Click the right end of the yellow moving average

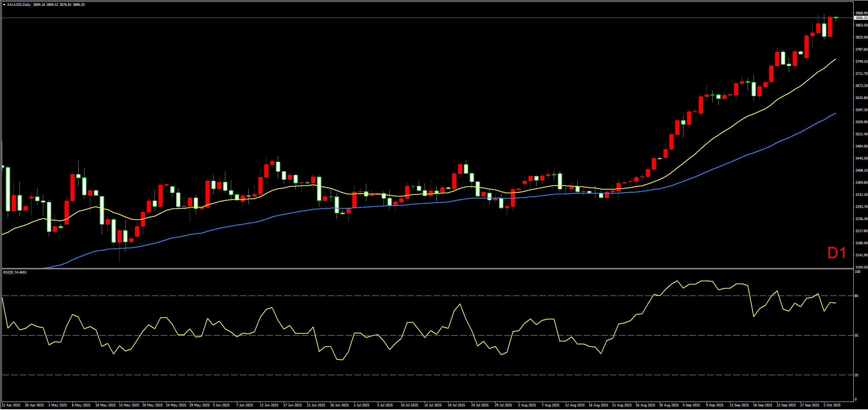(x=836, y=59)
